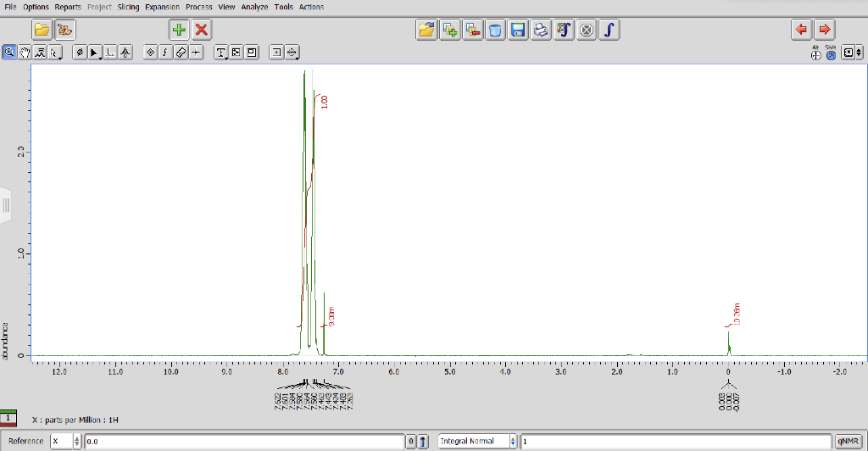Select the eraser tool

point(181,53)
